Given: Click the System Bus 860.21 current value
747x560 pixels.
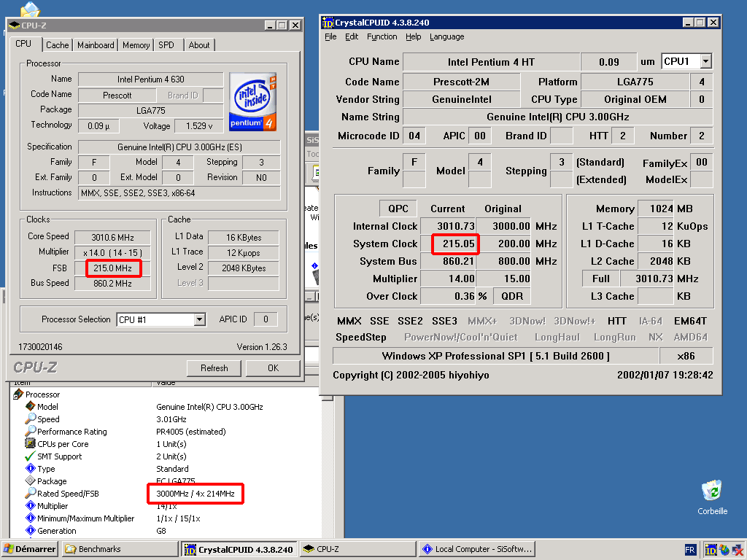Looking at the screenshot, I should coord(449,261).
